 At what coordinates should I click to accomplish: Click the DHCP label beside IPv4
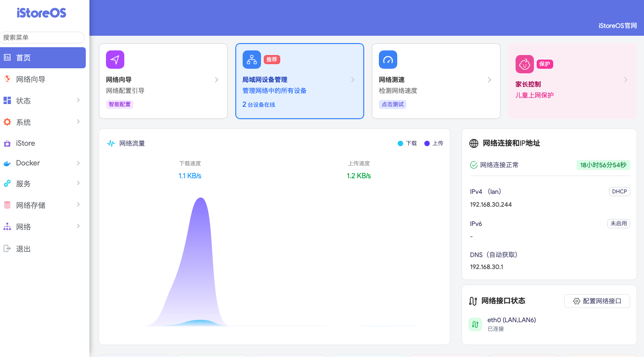pos(619,192)
